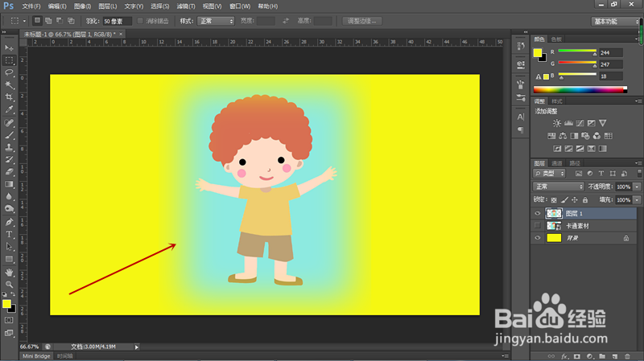644x361 pixels.
Task: Open the layer blend mode dropdown 正常
Action: coord(558,187)
